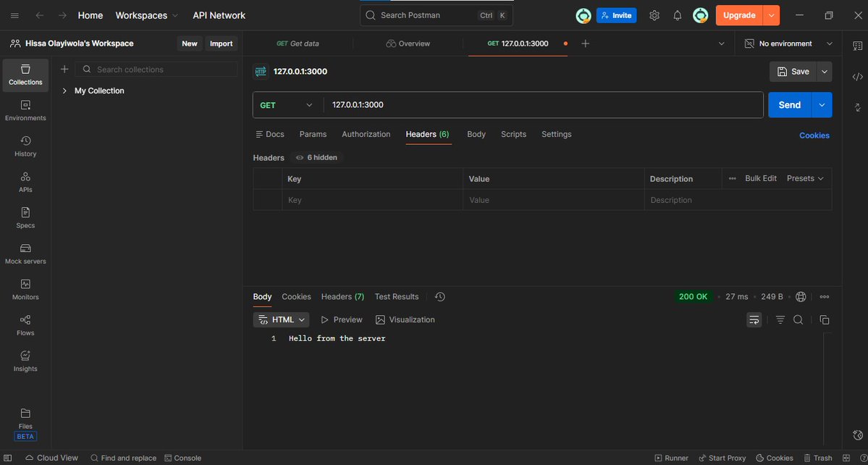The height and width of the screenshot is (465, 868).
Task: Copy the response body to clipboard
Action: click(x=825, y=320)
